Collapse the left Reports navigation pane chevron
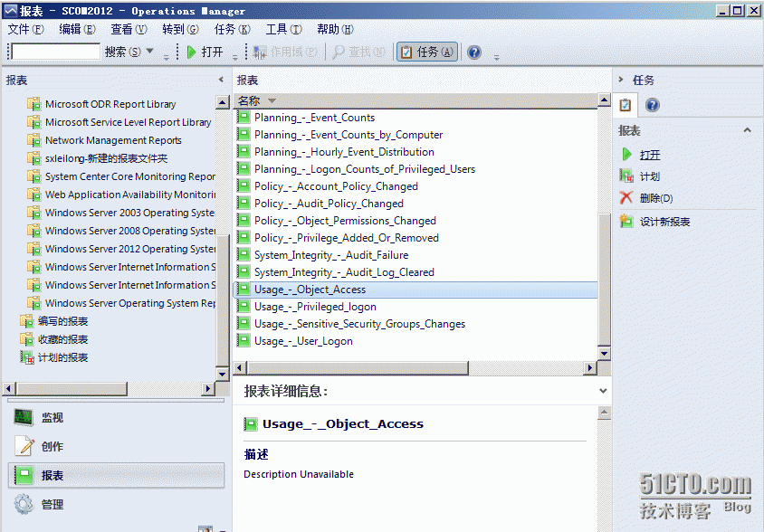764x532 pixels. 221,80
